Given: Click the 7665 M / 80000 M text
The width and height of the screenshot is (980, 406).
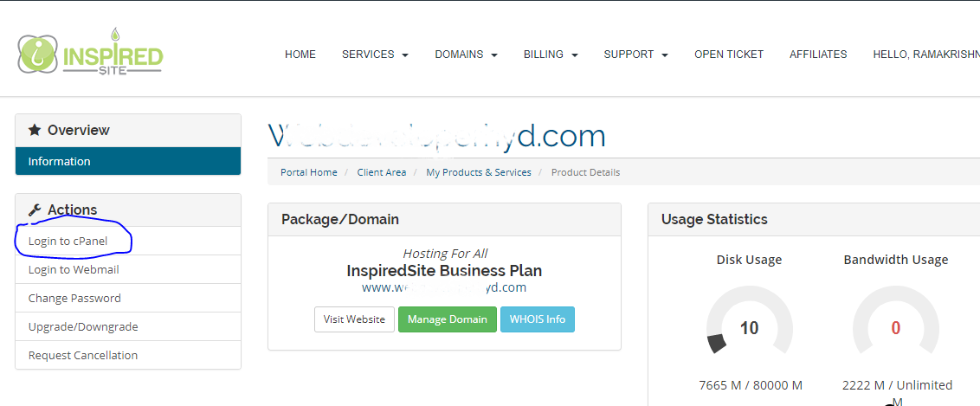Looking at the screenshot, I should (x=751, y=385).
